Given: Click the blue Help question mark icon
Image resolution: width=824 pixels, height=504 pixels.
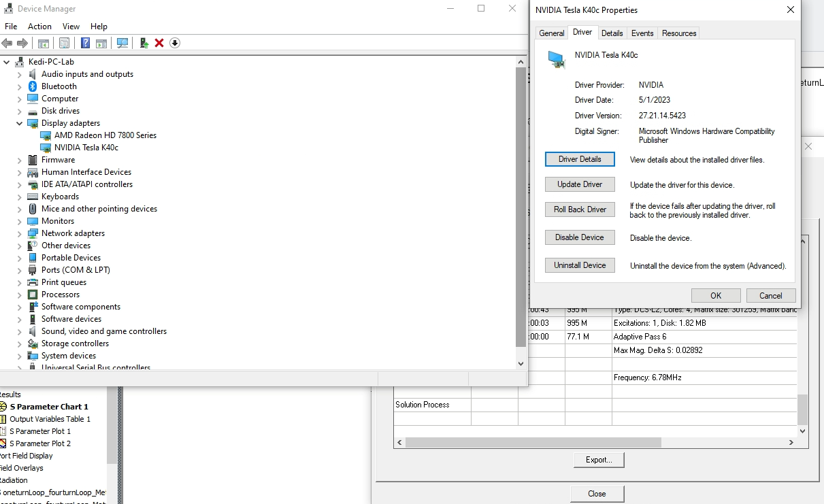Looking at the screenshot, I should point(86,43).
